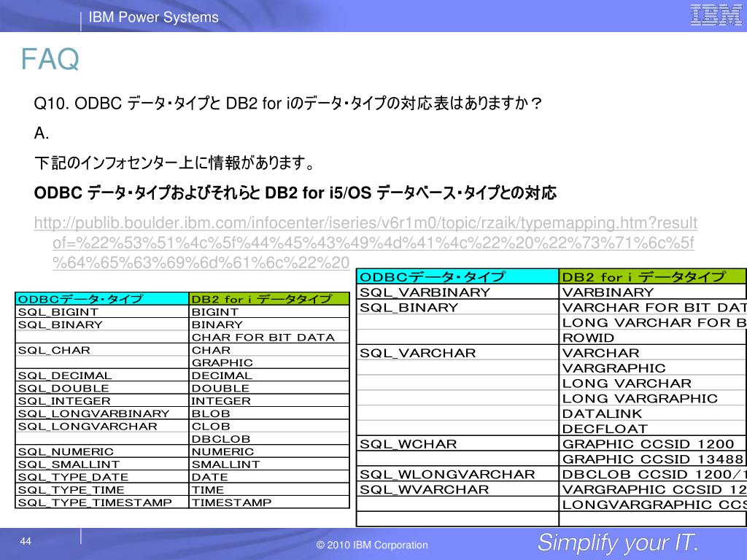Click the "NUMERIC" cell in the DB2 column
The image size is (747, 560).
coord(269,451)
